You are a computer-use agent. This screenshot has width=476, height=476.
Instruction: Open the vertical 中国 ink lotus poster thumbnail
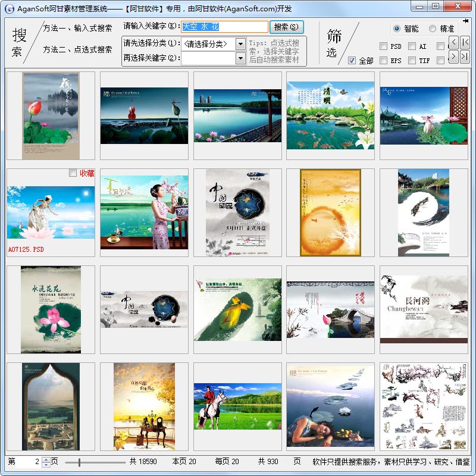(x=237, y=212)
